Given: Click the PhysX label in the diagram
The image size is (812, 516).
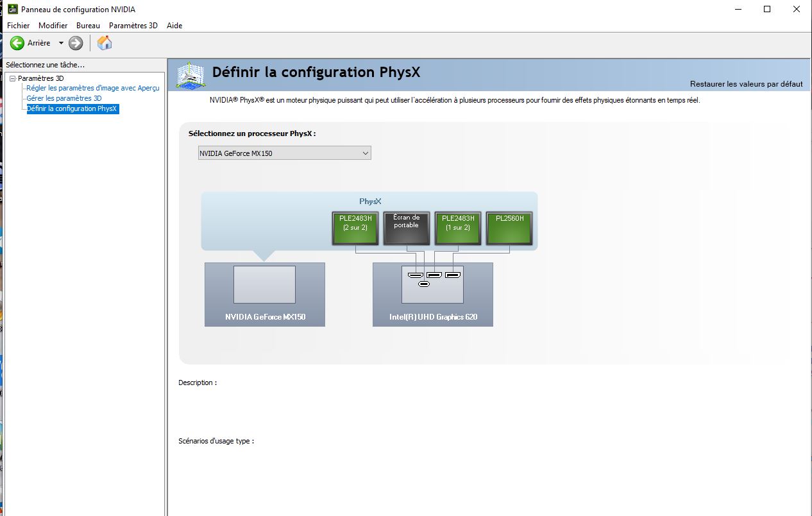Looking at the screenshot, I should [x=370, y=202].
